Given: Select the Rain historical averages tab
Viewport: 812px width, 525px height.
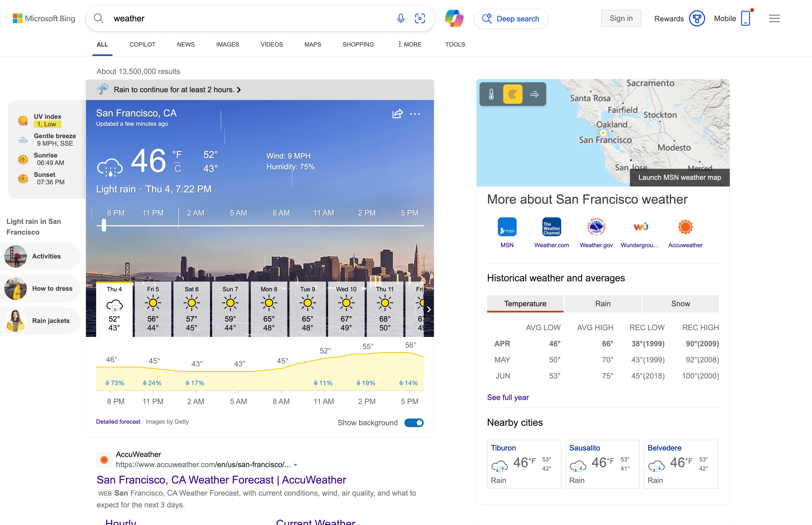Looking at the screenshot, I should pyautogui.click(x=603, y=304).
